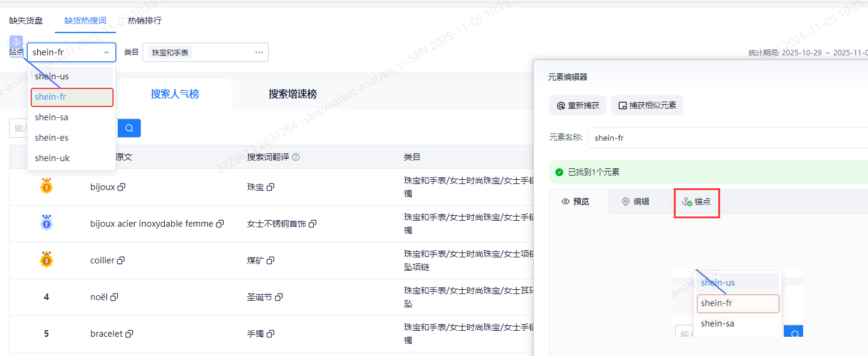The width and height of the screenshot is (868, 356).
Task: Open the 预览 tab in element editor
Action: click(579, 201)
